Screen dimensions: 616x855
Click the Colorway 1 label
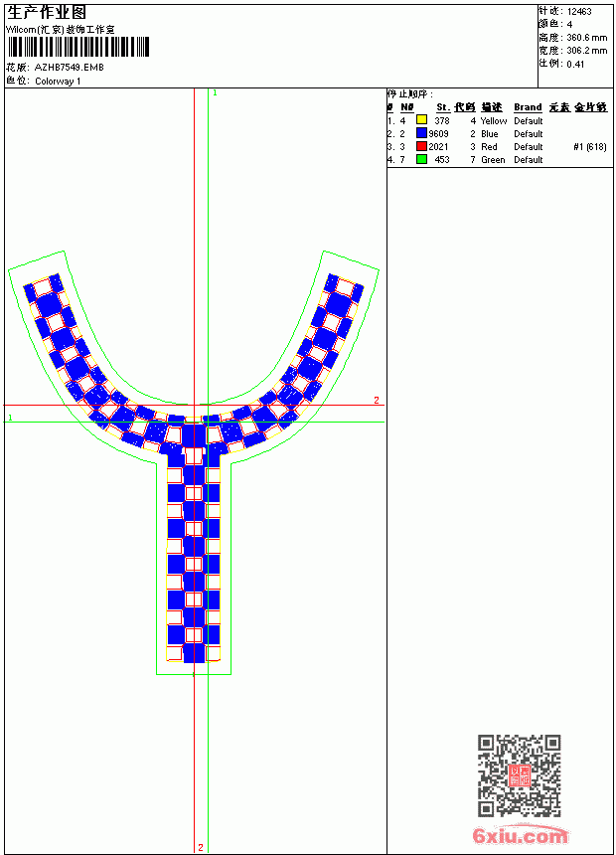[58, 82]
